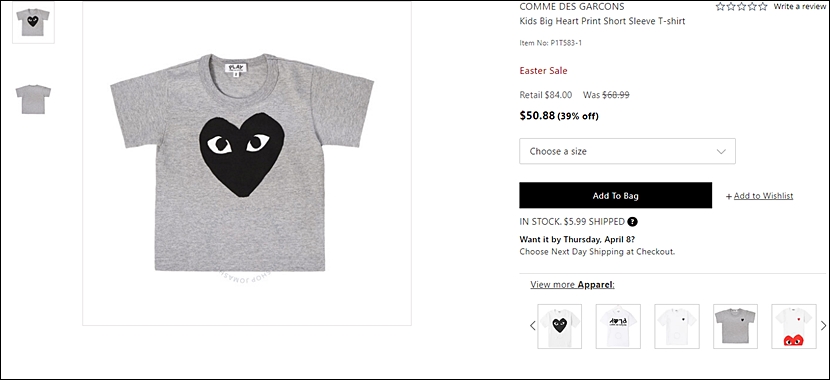
Task: Click the size dropdown chevron arrow
Action: [721, 151]
